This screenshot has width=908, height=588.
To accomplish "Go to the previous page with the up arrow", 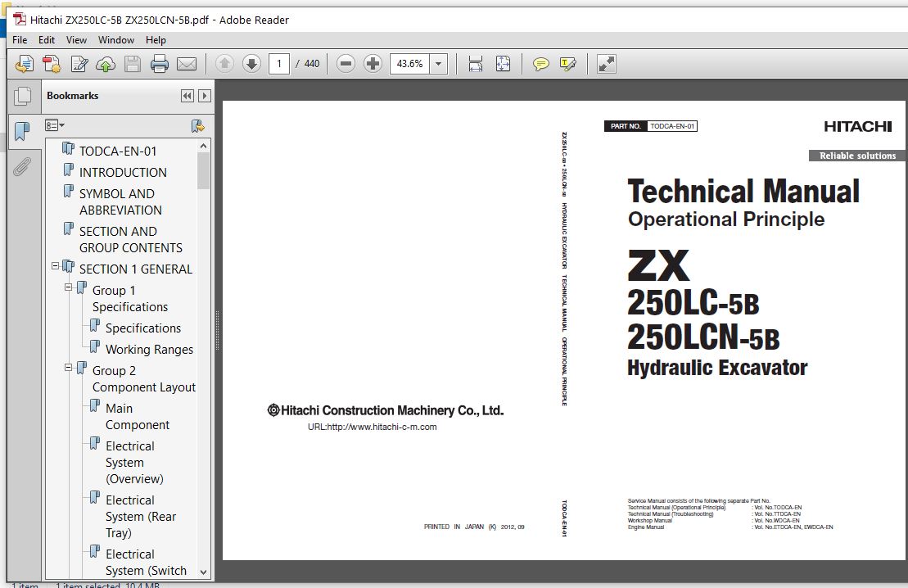I will tap(224, 64).
